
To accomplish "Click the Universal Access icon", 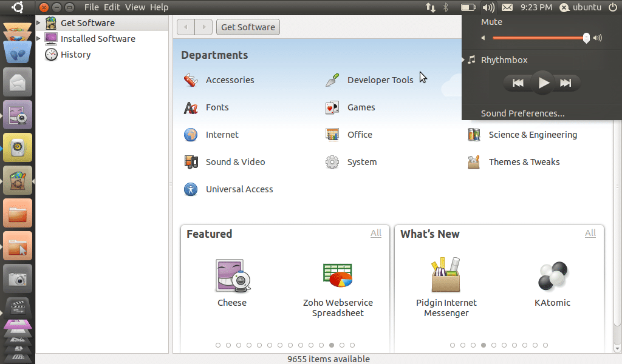I will (191, 189).
